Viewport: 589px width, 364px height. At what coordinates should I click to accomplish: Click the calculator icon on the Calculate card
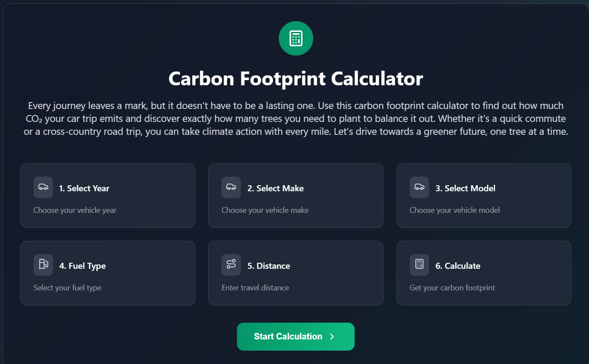click(x=419, y=265)
